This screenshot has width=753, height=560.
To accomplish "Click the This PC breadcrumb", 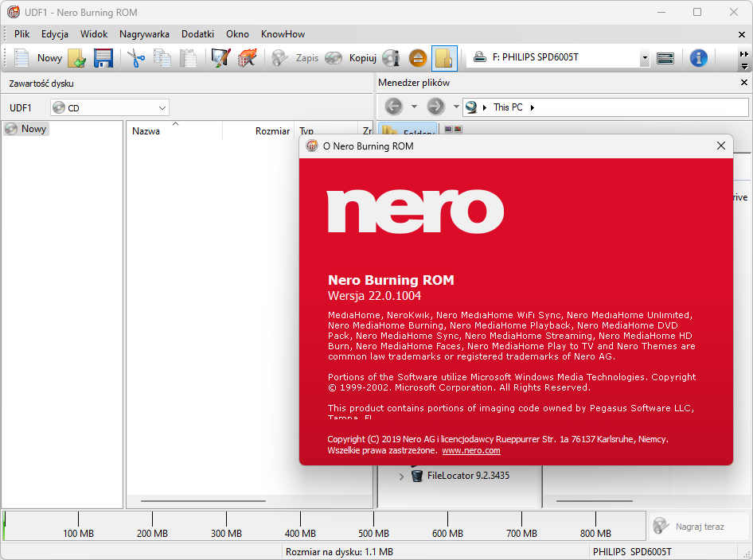I will click(508, 107).
